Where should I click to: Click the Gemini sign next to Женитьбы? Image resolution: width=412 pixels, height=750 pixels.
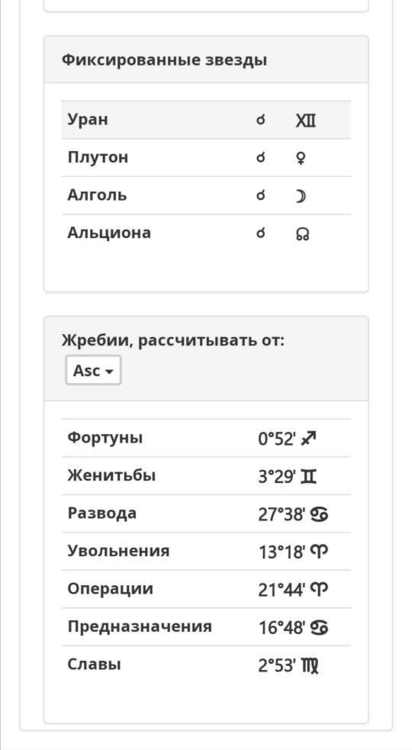pos(309,476)
